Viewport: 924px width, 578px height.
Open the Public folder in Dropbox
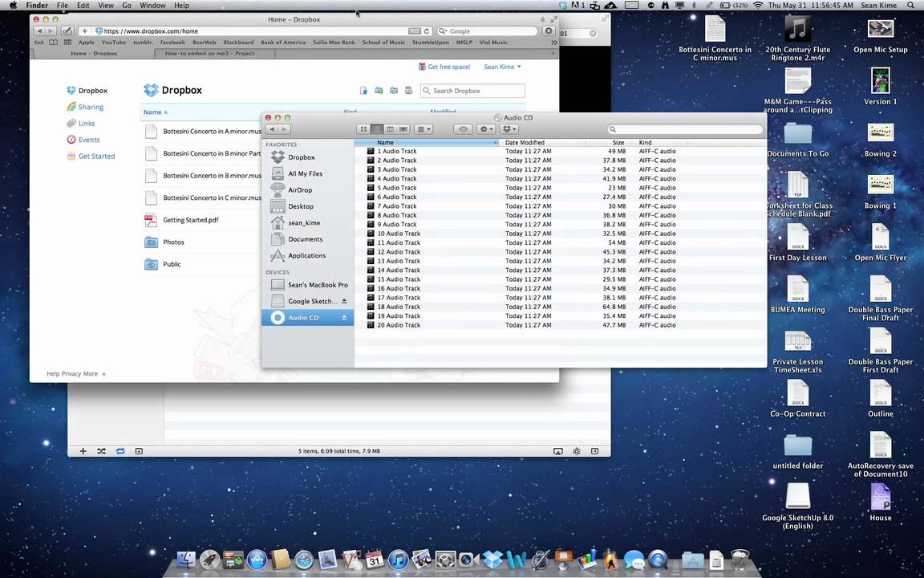coord(172,264)
